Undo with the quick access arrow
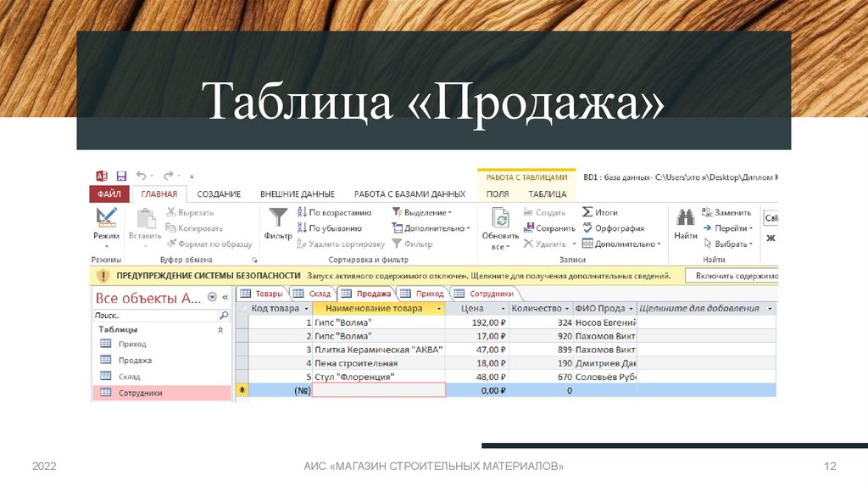The image size is (868, 487). tap(142, 176)
